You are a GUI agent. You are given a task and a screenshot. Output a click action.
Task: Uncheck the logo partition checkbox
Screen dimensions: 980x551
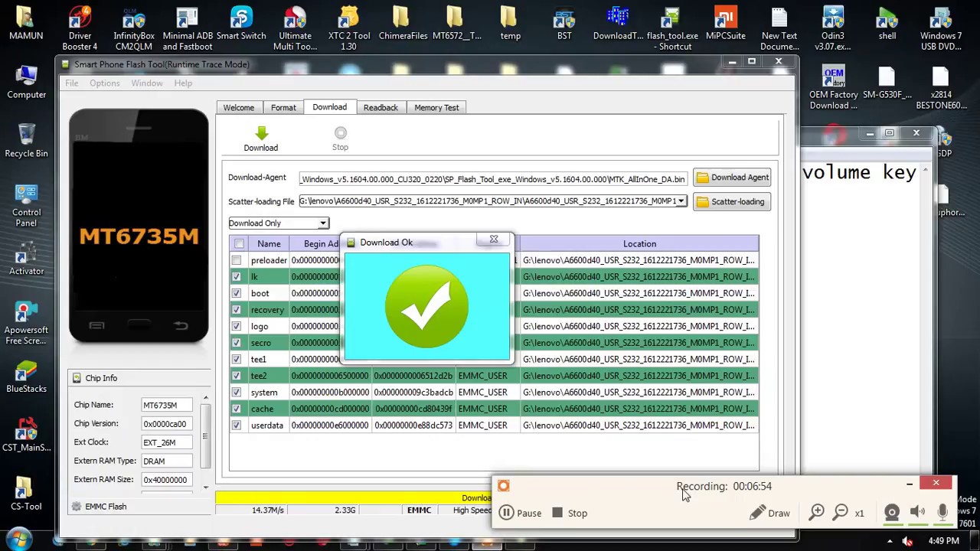click(237, 326)
